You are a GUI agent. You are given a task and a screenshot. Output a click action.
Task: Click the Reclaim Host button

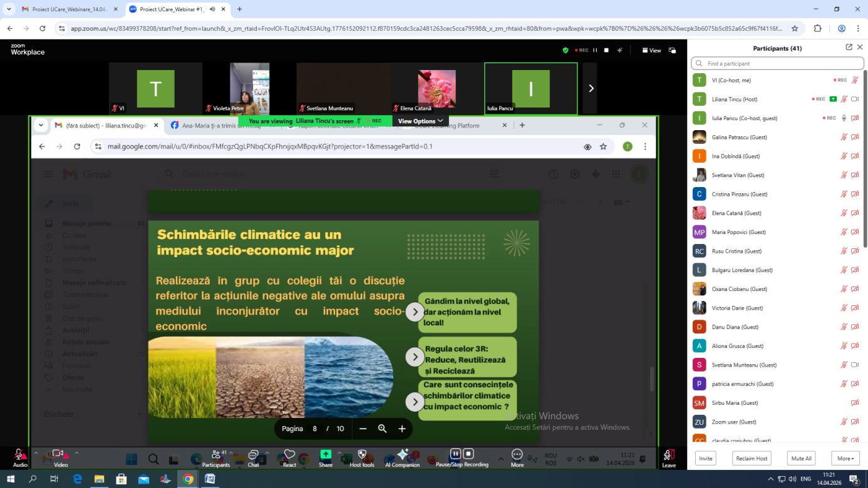click(x=752, y=459)
